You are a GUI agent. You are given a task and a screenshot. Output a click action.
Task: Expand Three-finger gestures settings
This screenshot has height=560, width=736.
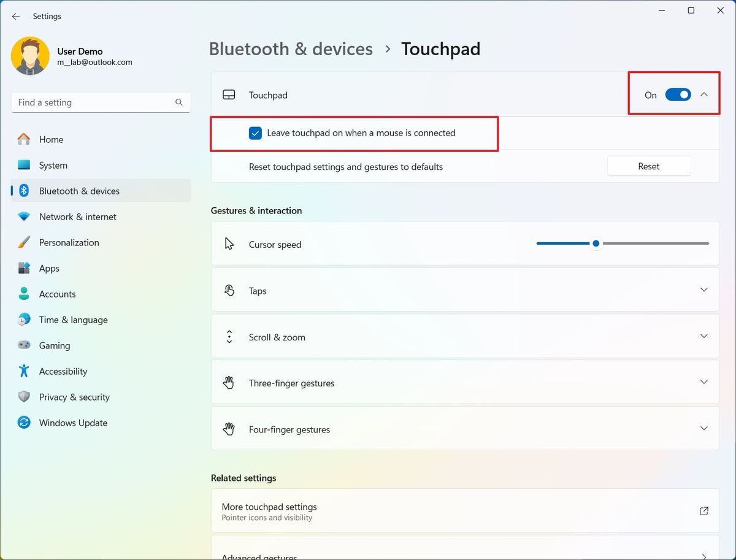pos(703,382)
